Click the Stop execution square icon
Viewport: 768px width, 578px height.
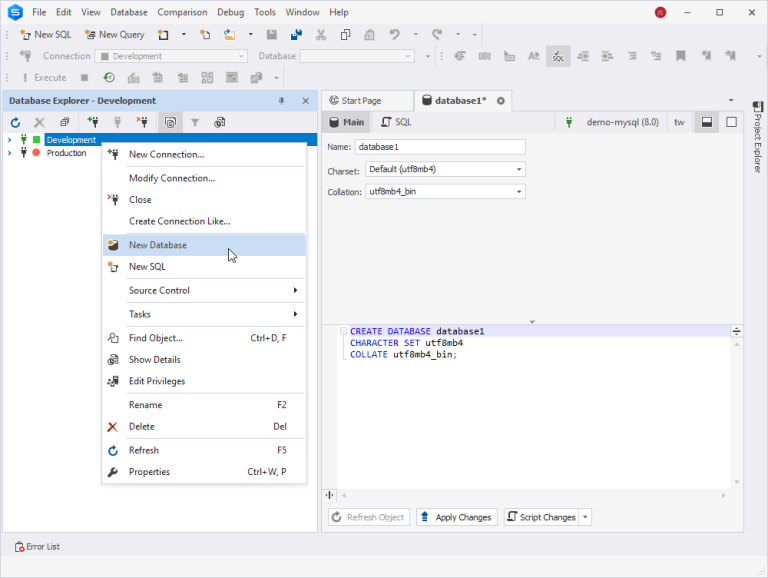[84, 77]
